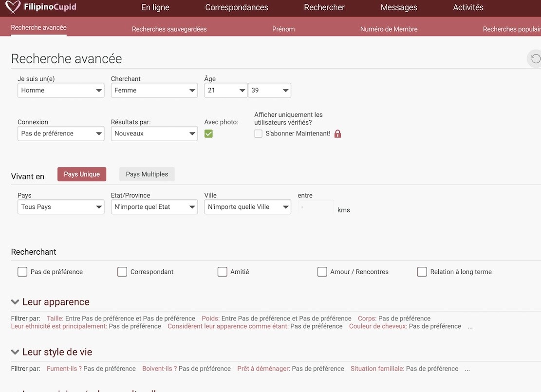Expand the Résultats par sort dropdown
The image size is (541, 392).
point(154,134)
